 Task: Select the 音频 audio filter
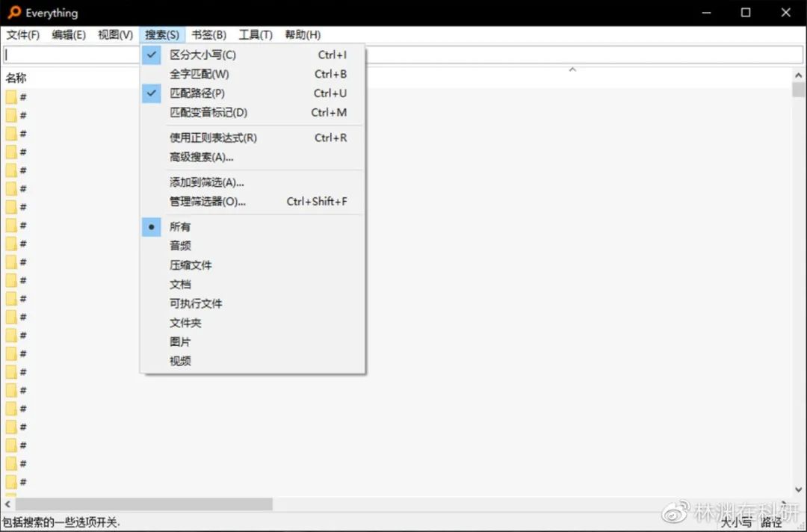pyautogui.click(x=253, y=246)
